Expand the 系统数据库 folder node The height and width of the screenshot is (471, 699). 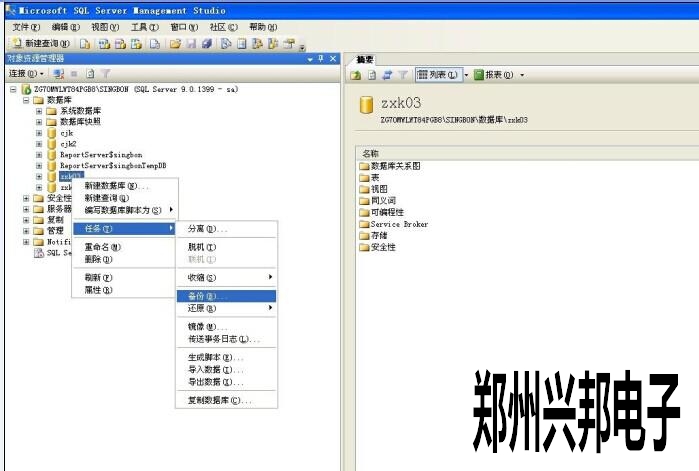[39, 110]
